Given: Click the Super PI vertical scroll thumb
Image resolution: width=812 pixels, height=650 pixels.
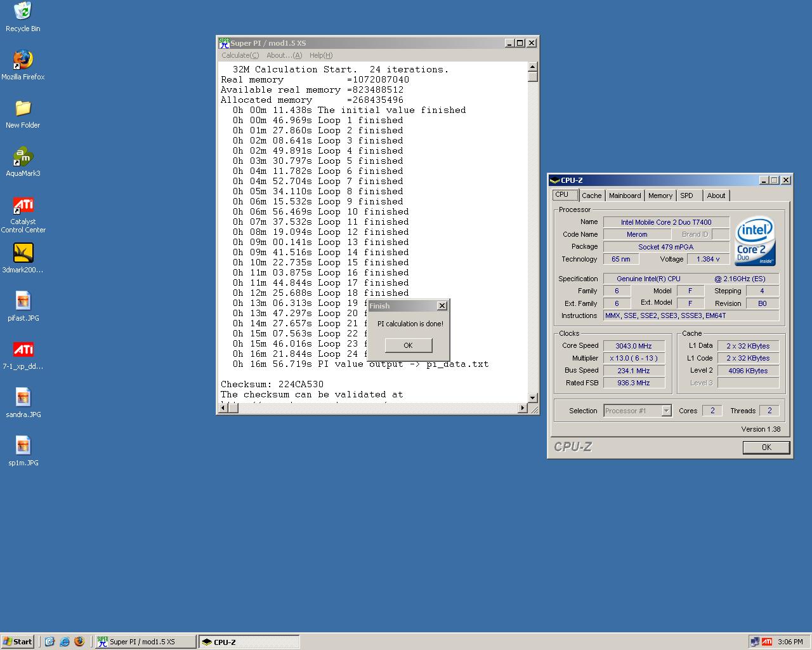Looking at the screenshot, I should tap(533, 77).
